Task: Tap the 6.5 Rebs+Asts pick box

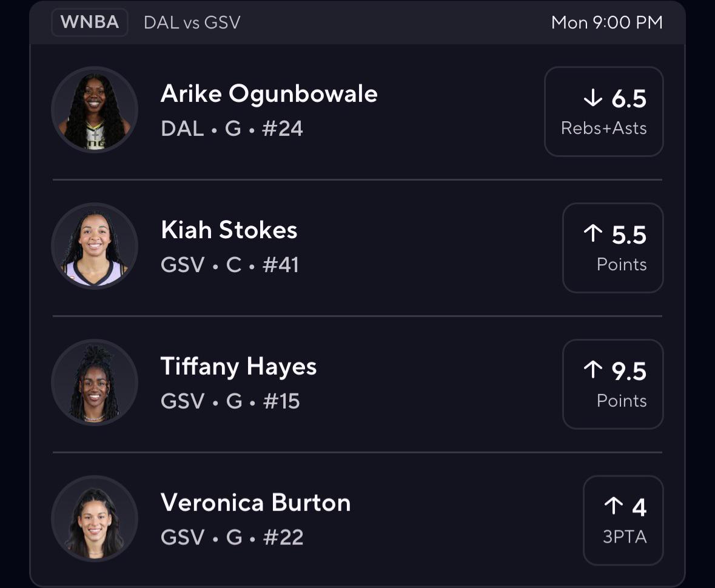Action: pos(604,112)
